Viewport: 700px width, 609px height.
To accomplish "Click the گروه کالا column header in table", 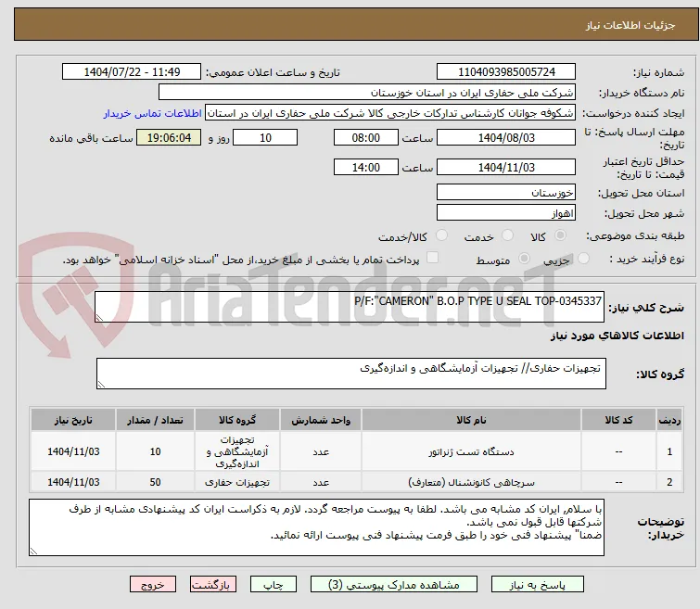I will tap(237, 420).
